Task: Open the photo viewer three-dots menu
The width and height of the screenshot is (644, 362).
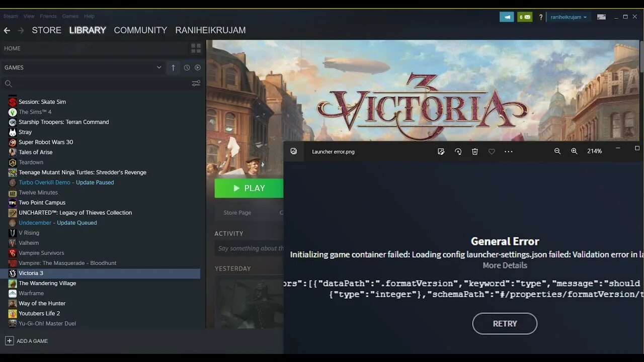Action: tap(509, 151)
